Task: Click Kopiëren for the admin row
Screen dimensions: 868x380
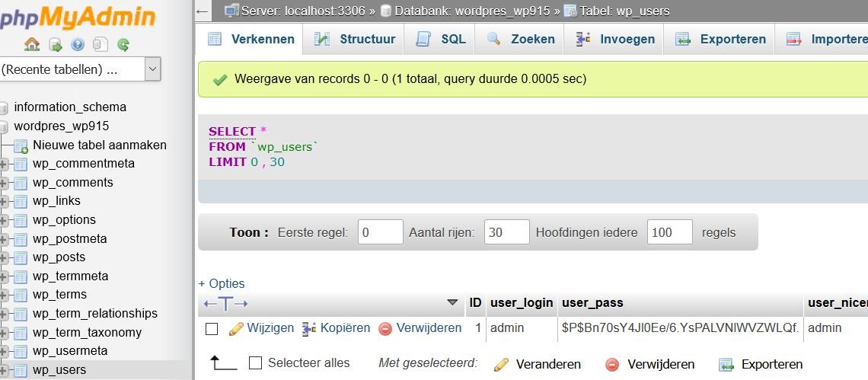Action: (345, 328)
